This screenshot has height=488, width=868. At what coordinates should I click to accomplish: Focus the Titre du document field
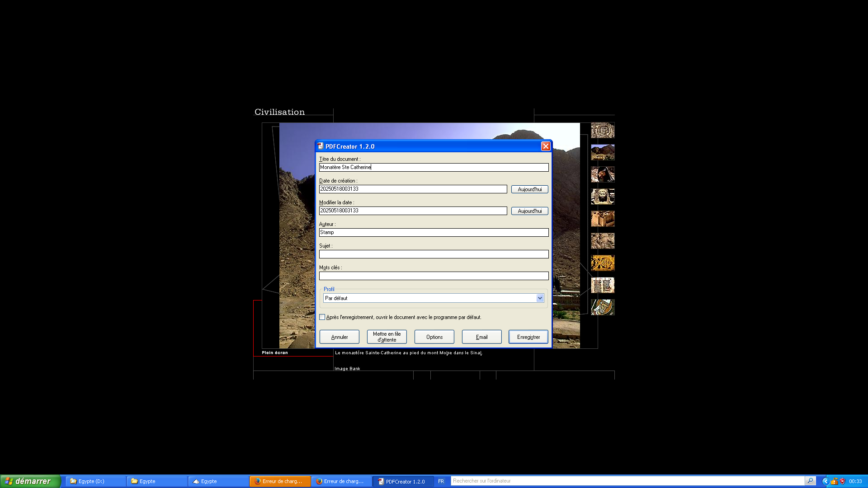434,168
